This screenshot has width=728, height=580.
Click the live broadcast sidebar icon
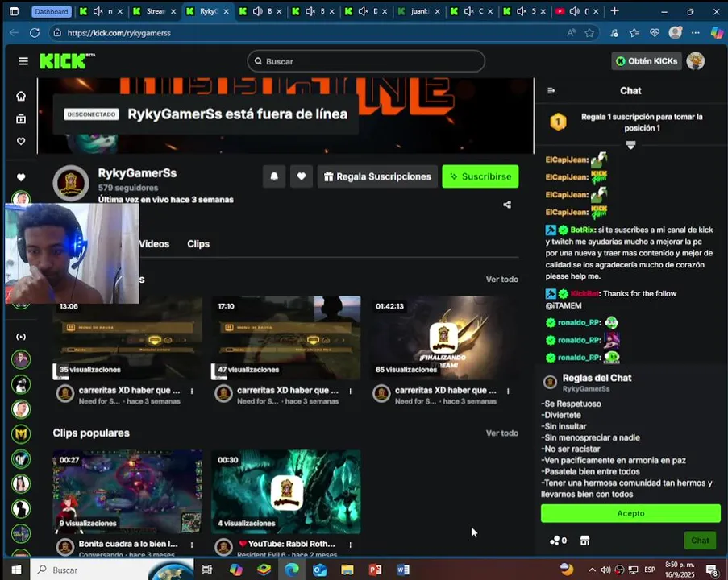pyautogui.click(x=21, y=337)
